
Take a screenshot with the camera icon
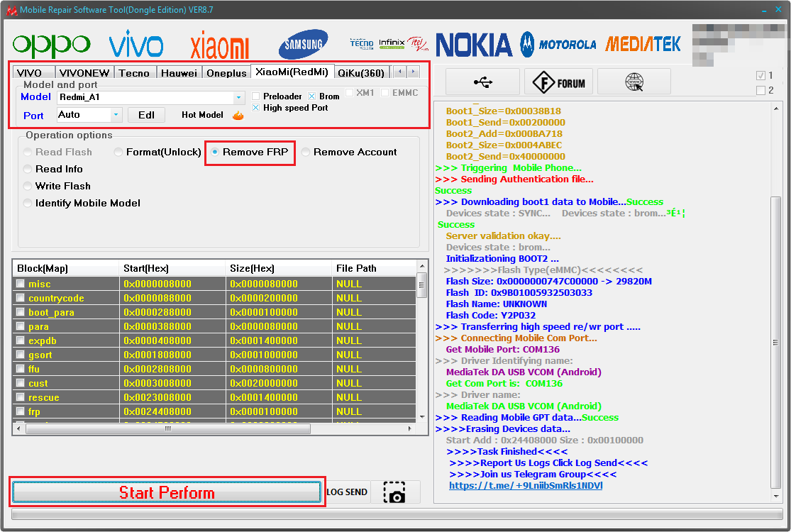pos(394,492)
